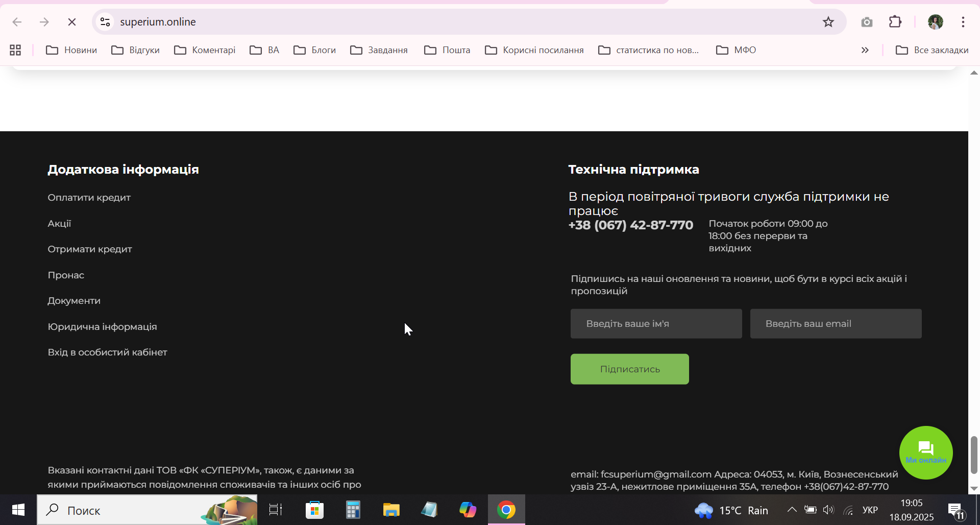Open the Пошта bookmarks folder
Viewport: 980px width, 525px height.
[x=447, y=50]
